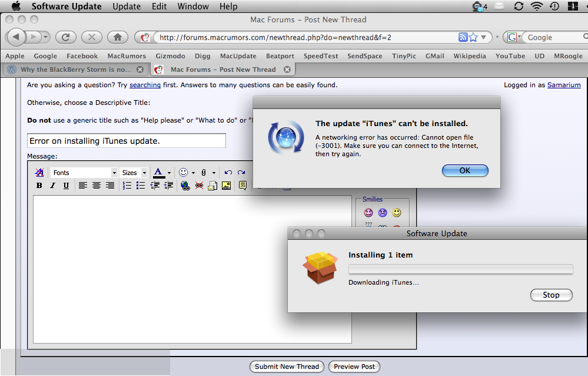
Task: Insert a numbered ordered list
Action: tap(127, 186)
